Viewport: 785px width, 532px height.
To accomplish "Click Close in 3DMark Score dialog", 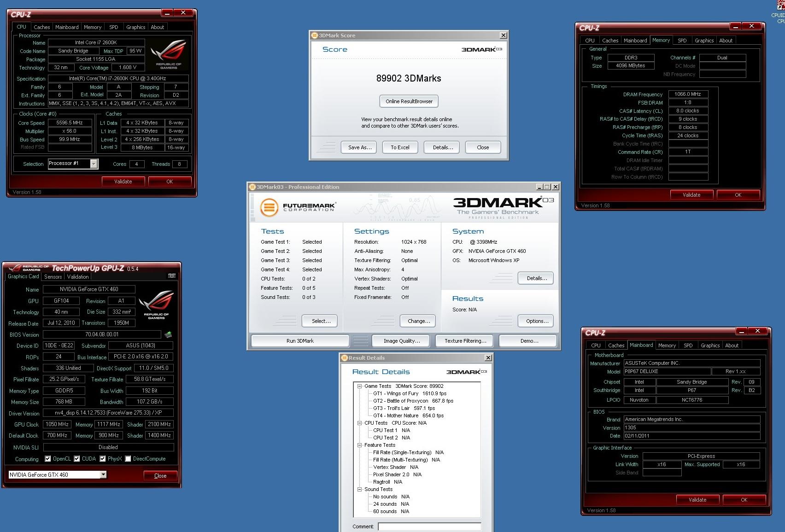I will coord(483,147).
